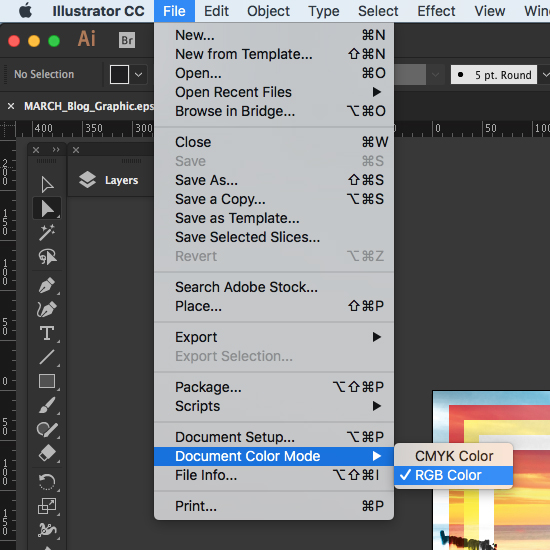Open the Edit menu
This screenshot has height=550, width=550.
216,11
